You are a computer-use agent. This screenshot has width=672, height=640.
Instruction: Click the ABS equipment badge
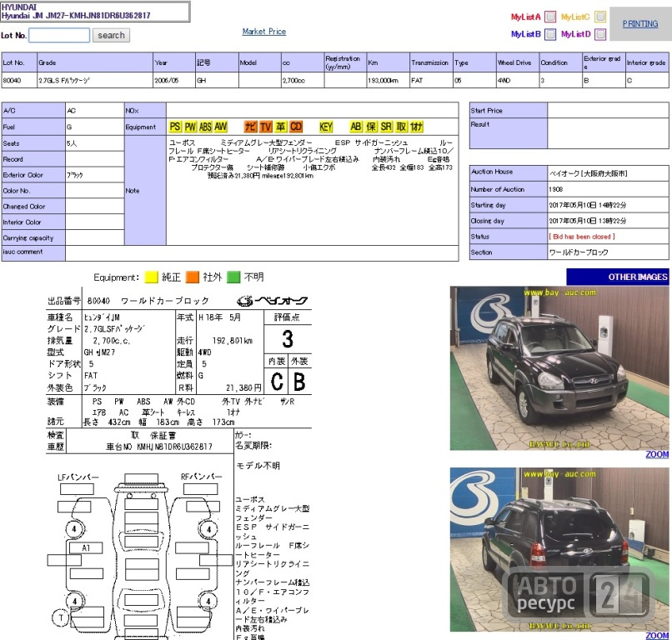tap(205, 127)
